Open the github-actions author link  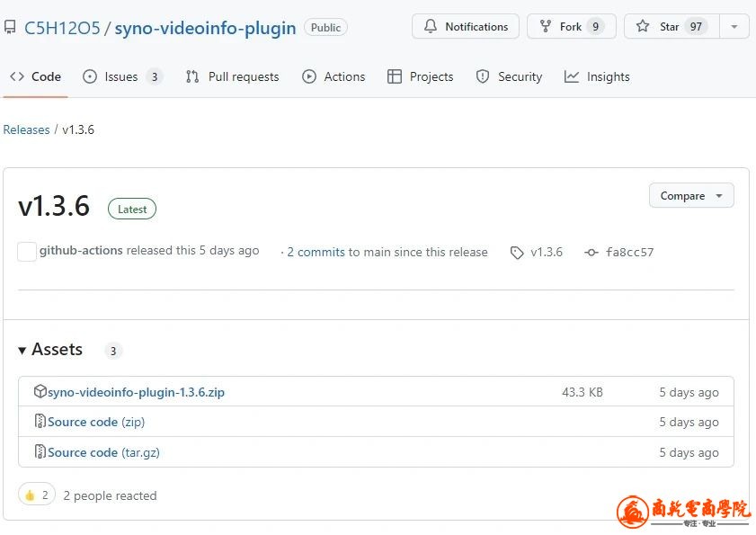coord(81,250)
